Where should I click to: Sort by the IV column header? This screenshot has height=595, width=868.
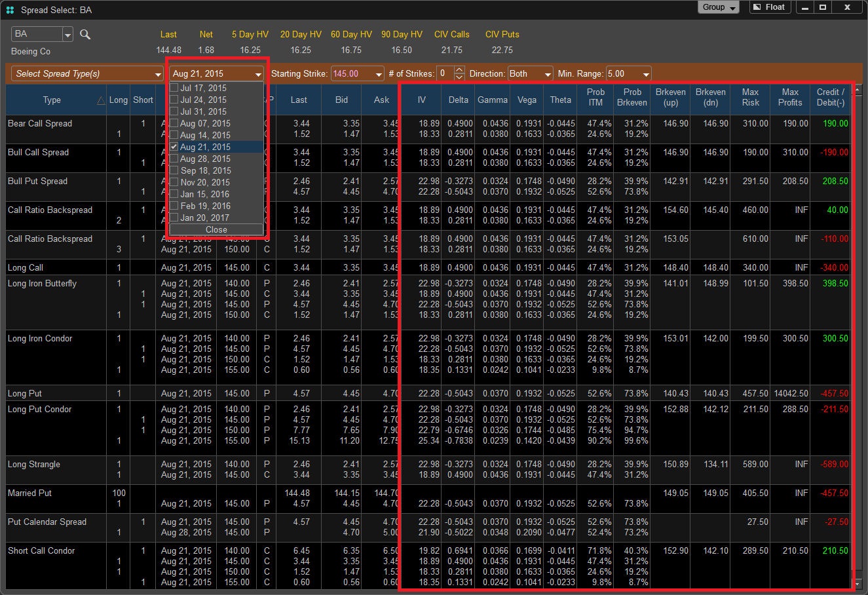click(422, 100)
